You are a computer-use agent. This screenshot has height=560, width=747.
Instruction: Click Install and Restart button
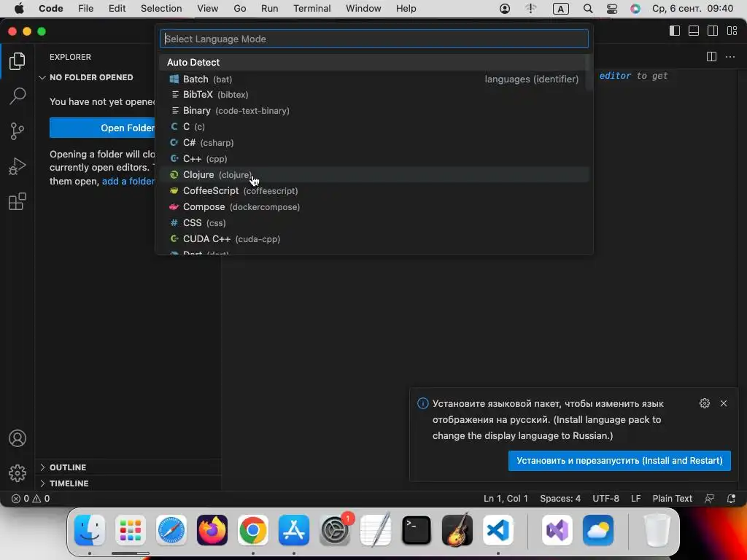(619, 461)
